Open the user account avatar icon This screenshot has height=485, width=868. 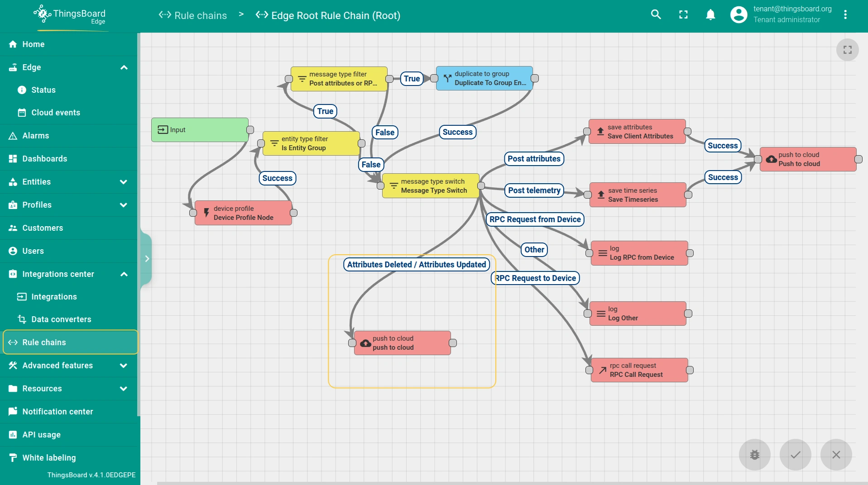tap(739, 14)
